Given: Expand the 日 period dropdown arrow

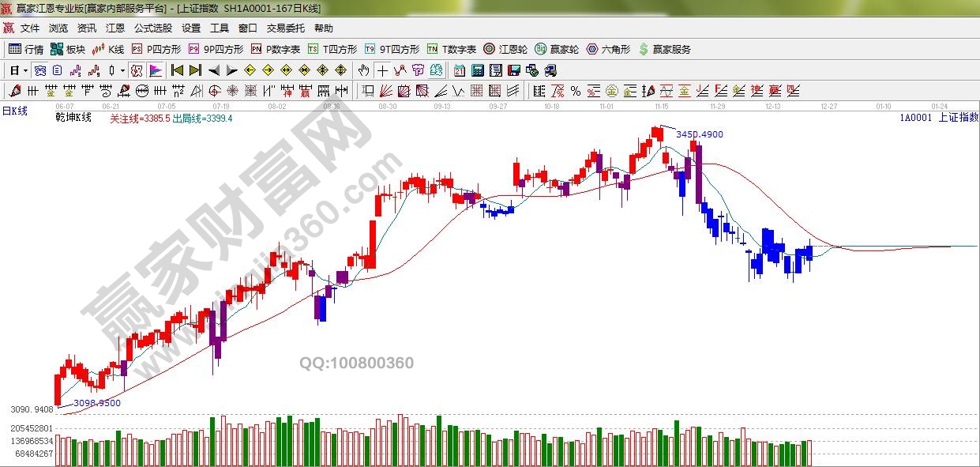Looking at the screenshot, I should (x=25, y=70).
